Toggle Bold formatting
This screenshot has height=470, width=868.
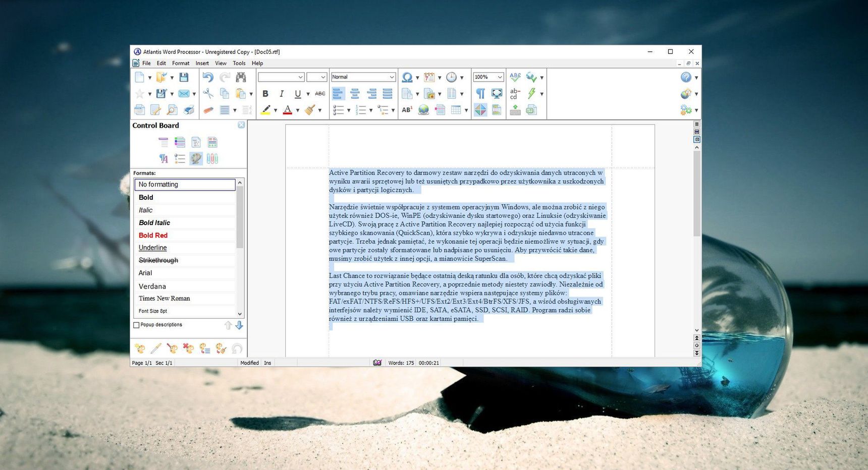tap(265, 93)
